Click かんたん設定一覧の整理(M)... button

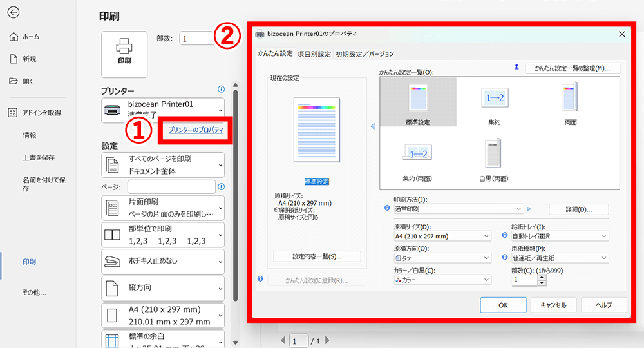pos(573,68)
